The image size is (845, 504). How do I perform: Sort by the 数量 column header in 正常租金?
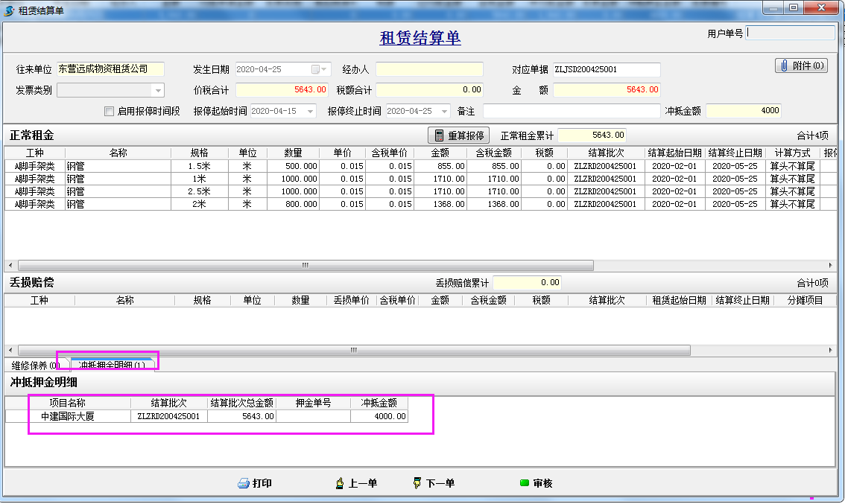pyautogui.click(x=293, y=153)
